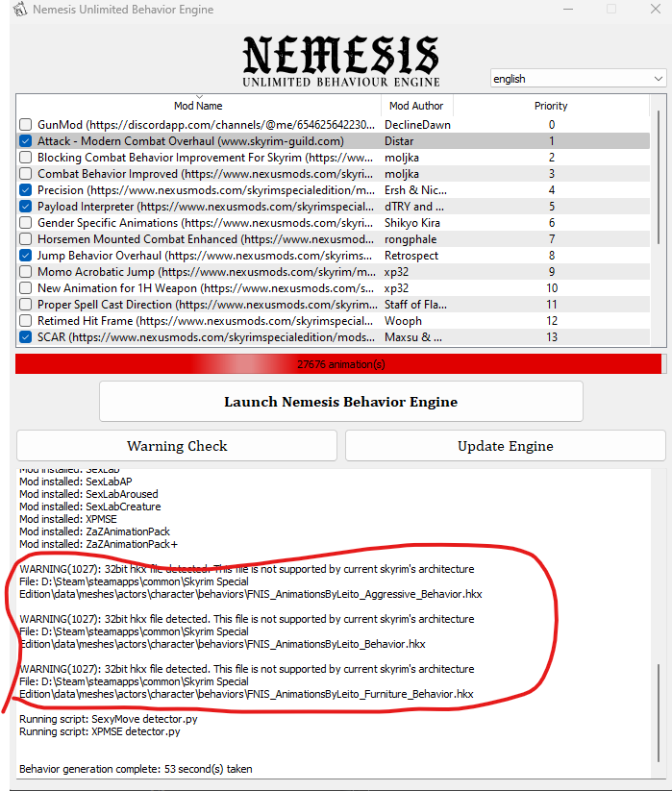This screenshot has width=672, height=791.
Task: Sort mods by Priority column header
Action: [551, 106]
